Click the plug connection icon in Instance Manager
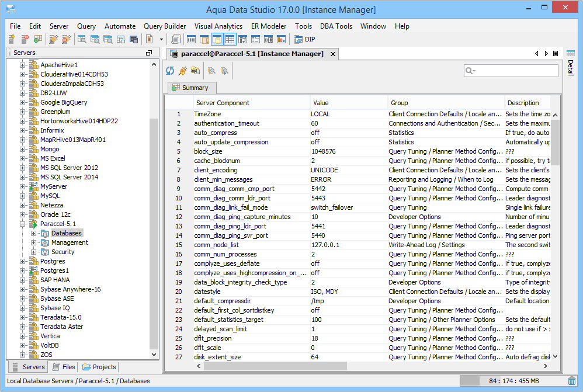Image resolution: width=583 pixels, height=392 pixels. pos(183,71)
